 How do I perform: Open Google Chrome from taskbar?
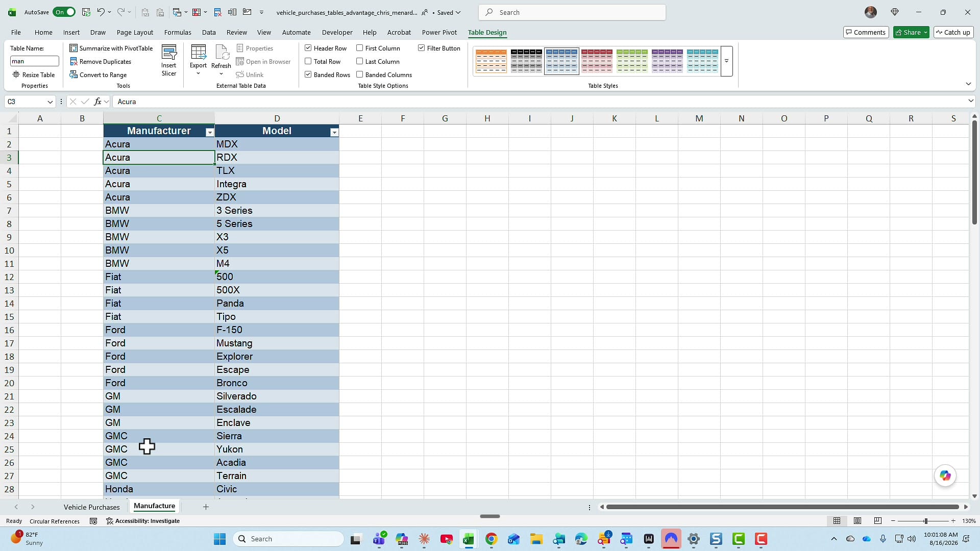[x=491, y=539]
